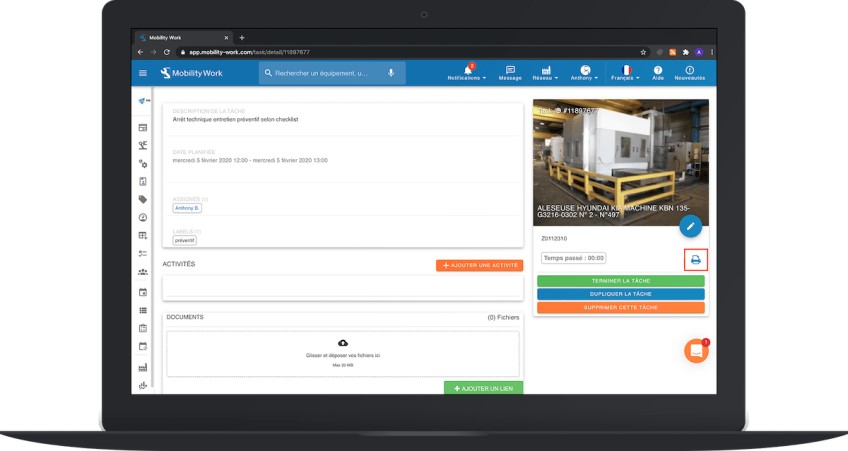Click the (0) Fichiers count
Screen dimensions: 848x451
pyautogui.click(x=503, y=317)
